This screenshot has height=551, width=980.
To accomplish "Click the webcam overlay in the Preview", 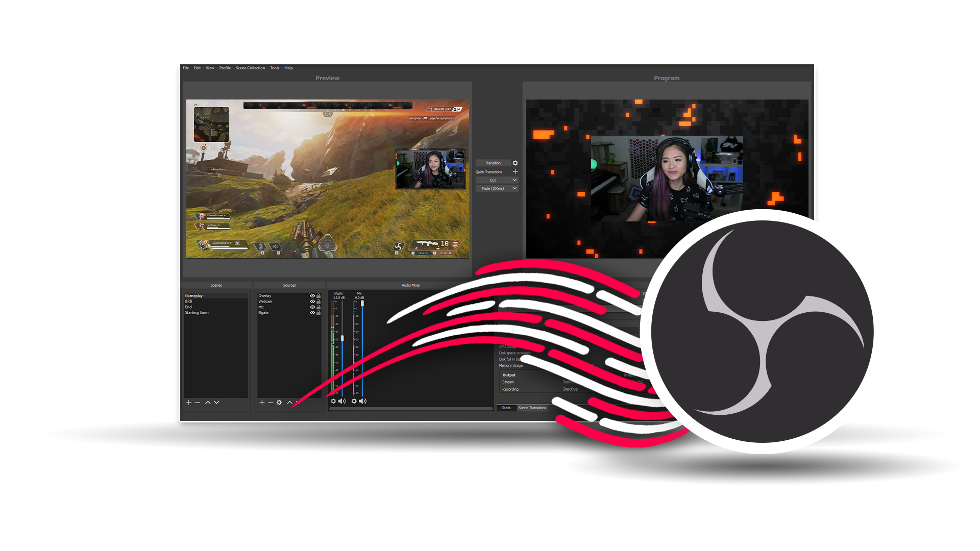I will 431,169.
